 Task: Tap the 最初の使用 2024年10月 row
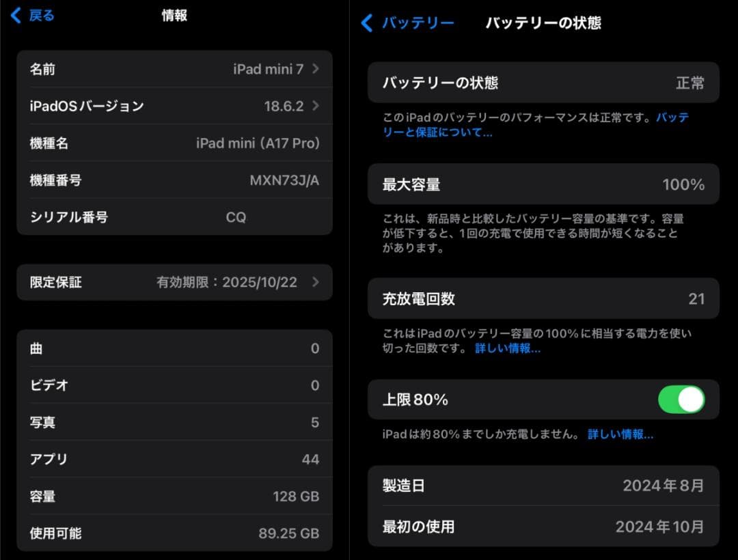click(543, 527)
